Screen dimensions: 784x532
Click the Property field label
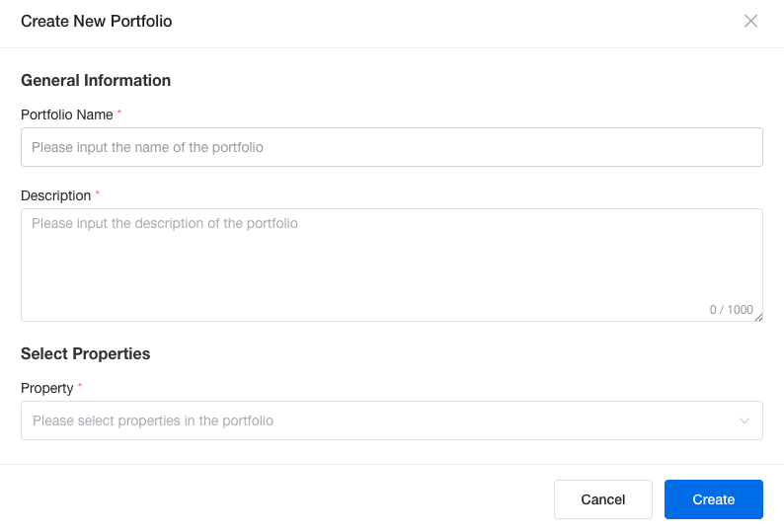pyautogui.click(x=47, y=388)
